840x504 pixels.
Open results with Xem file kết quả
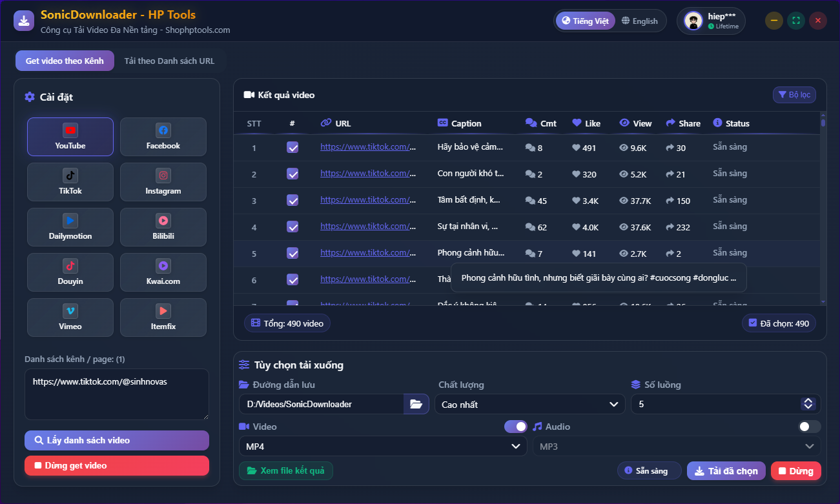(286, 471)
